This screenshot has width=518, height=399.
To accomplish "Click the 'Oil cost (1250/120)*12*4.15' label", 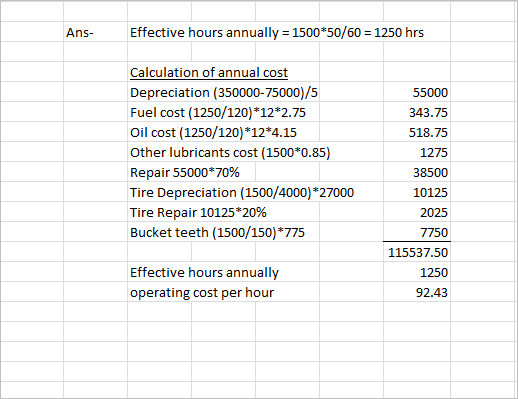I will click(213, 132).
